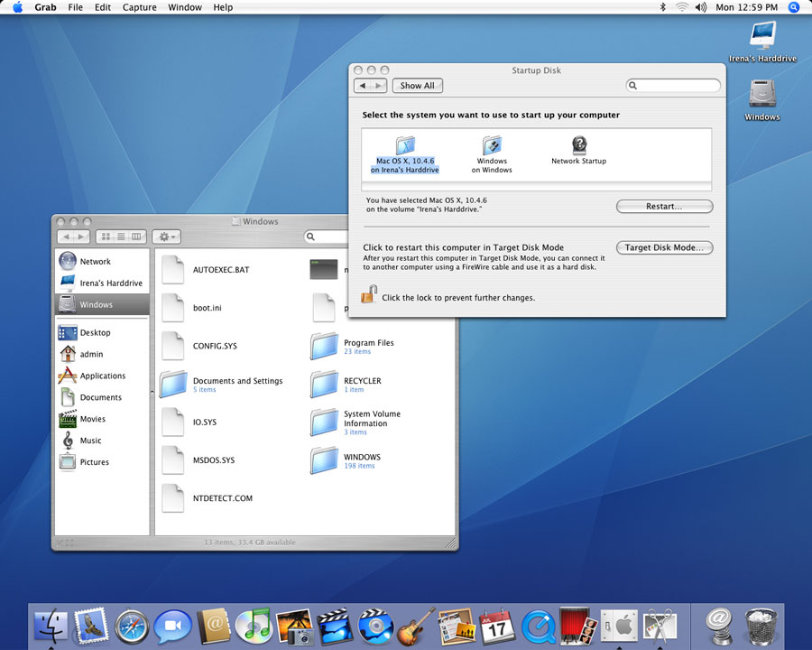812x650 pixels.
Task: Focus the Finder window search field
Action: (327, 237)
